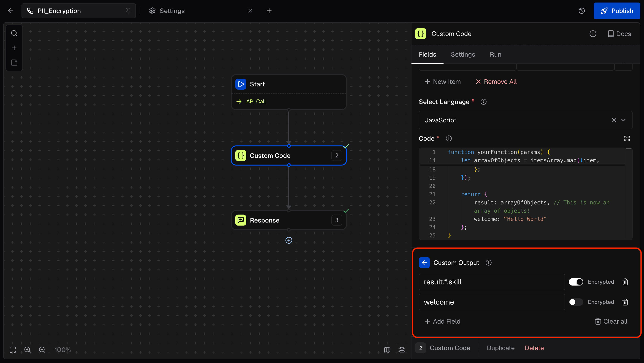Expand the code editor to fullscreen
644x363 pixels.
point(627,138)
